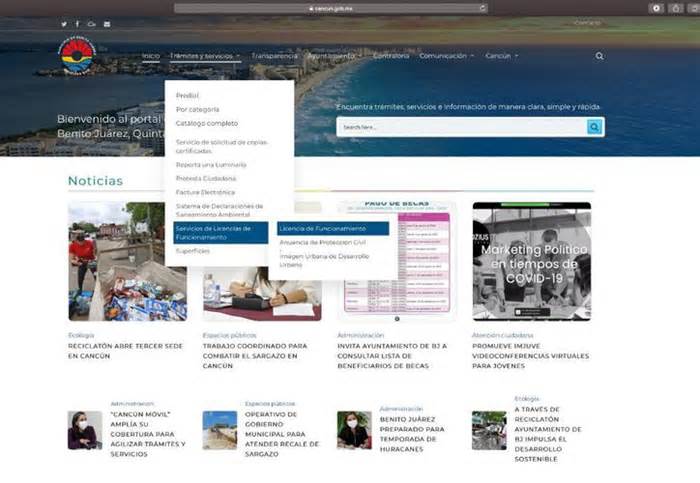Click Operativo sargazo beach small thumbnail

(220, 430)
